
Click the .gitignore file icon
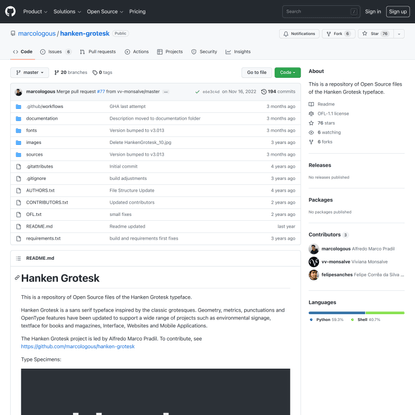pos(19,178)
